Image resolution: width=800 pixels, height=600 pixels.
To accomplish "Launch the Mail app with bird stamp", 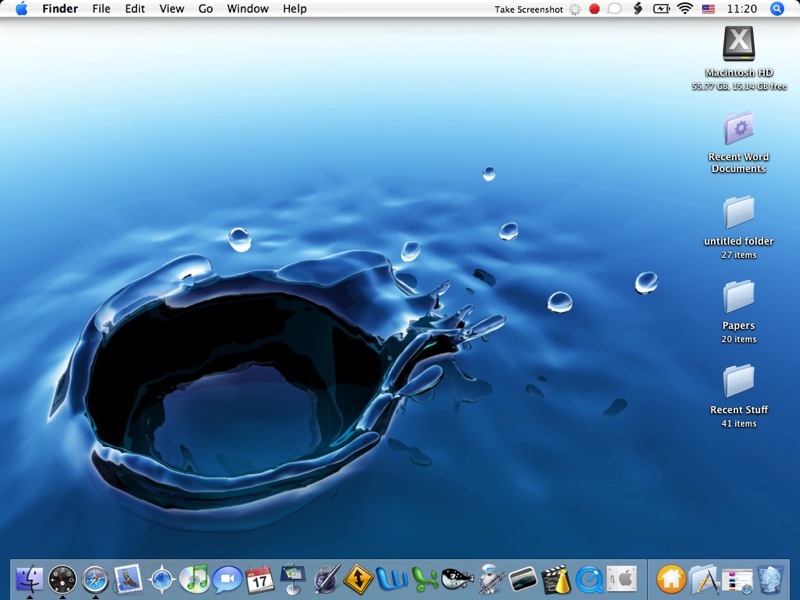I will tap(128, 578).
